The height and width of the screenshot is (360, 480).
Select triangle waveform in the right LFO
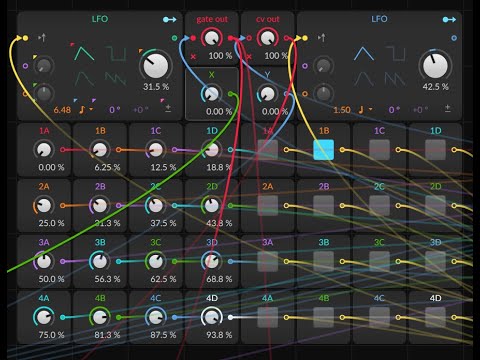tap(363, 54)
